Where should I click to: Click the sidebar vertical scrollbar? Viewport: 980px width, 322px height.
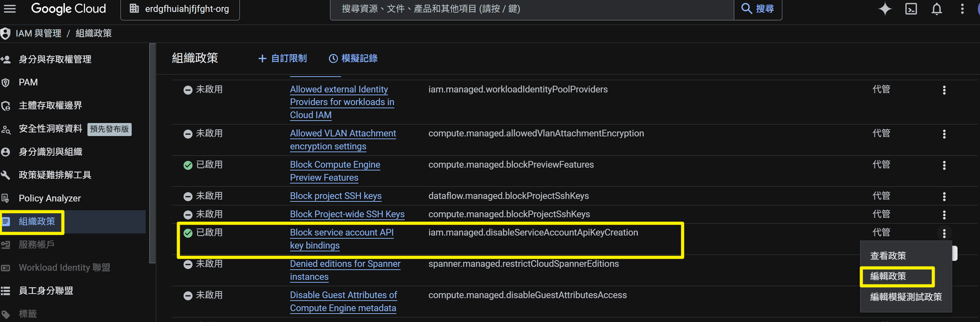click(152, 153)
